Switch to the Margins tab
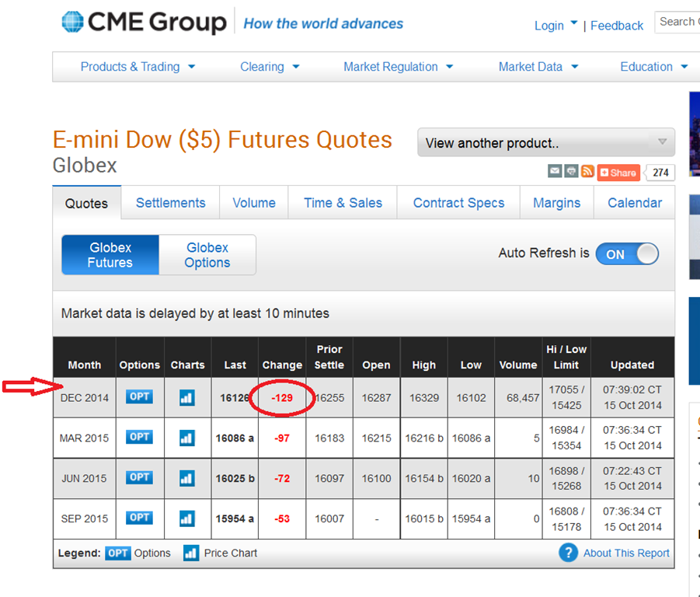The image size is (700, 597). pyautogui.click(x=557, y=203)
